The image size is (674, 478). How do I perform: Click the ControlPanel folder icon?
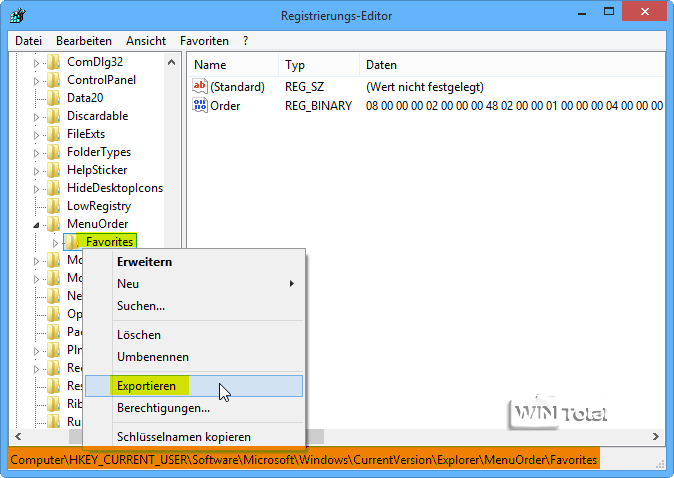pyautogui.click(x=54, y=80)
